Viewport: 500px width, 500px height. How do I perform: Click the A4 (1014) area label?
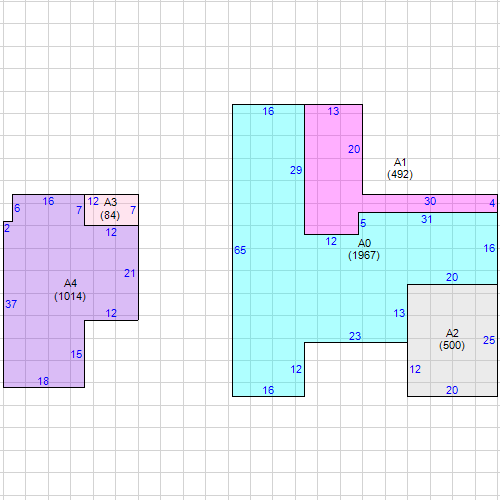[70, 290]
